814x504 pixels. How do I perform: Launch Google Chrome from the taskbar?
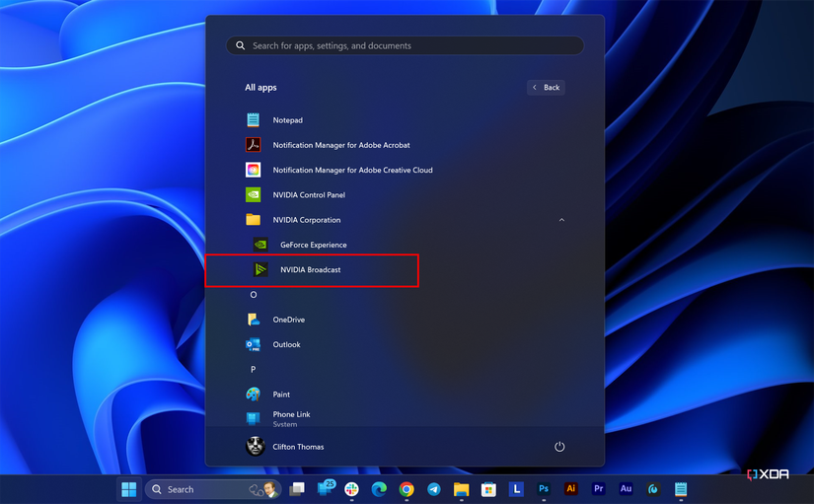(407, 489)
